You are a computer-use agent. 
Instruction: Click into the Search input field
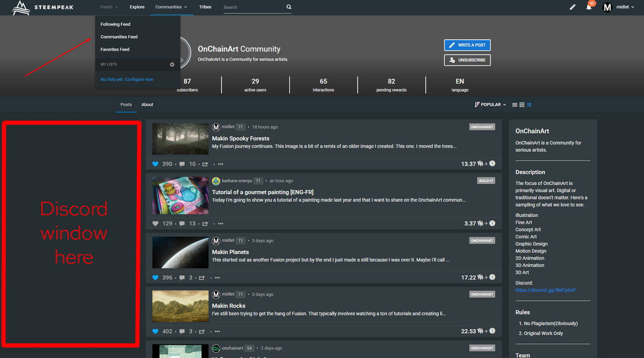click(x=253, y=8)
